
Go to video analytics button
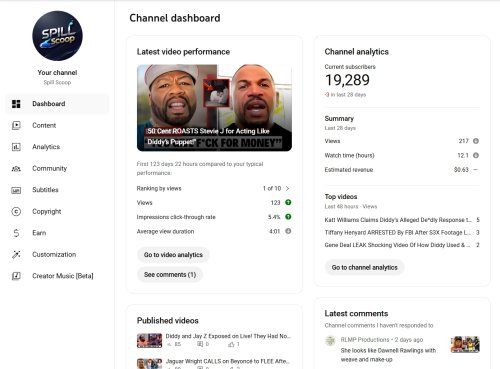tap(173, 255)
